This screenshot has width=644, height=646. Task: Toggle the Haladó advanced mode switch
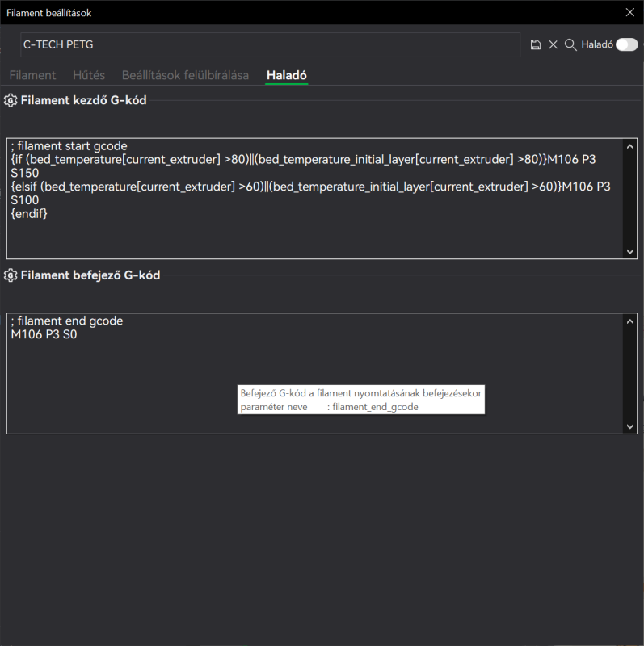click(627, 44)
